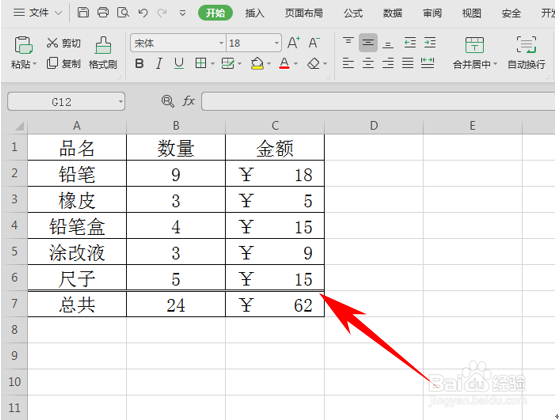Decrease indent icon
The image size is (559, 420).
tap(410, 43)
